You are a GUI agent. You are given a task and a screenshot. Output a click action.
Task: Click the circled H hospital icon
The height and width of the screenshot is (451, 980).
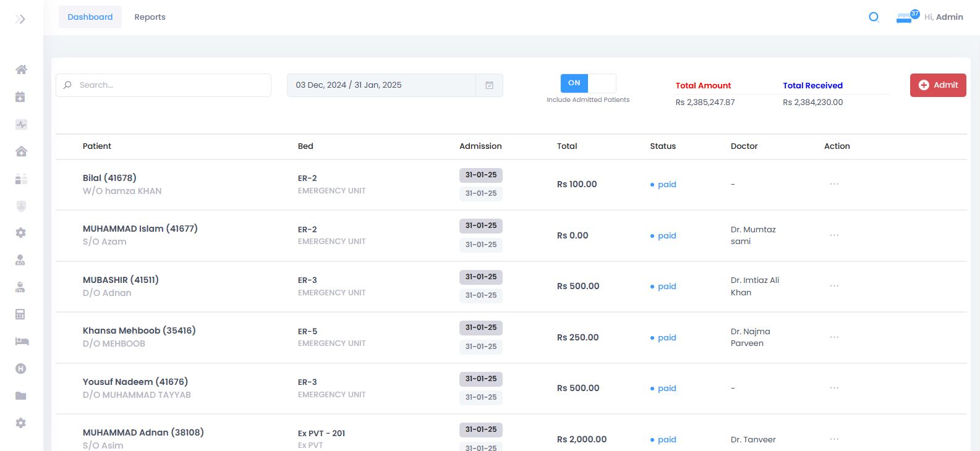(21, 369)
